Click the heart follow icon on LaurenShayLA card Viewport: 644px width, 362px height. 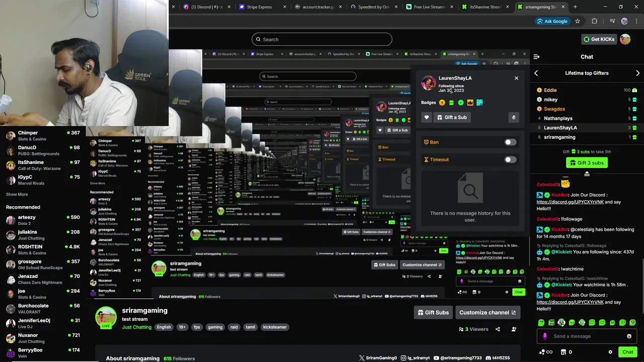point(427,117)
